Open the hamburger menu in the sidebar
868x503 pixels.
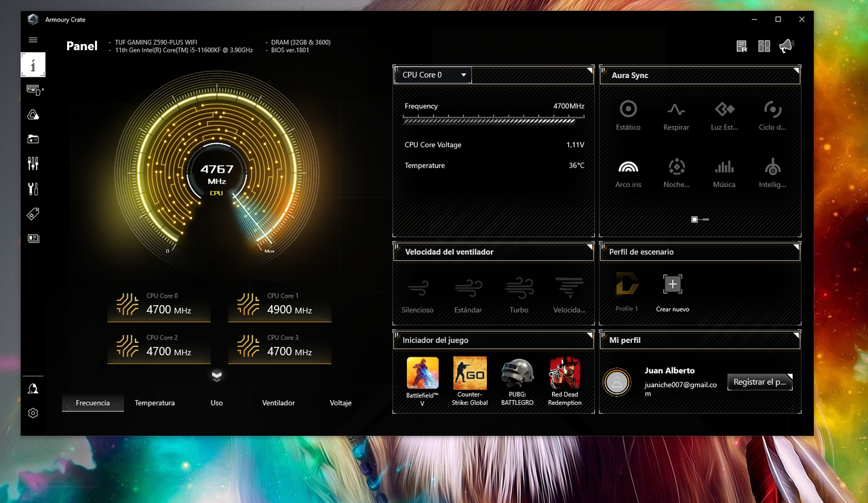click(x=33, y=40)
